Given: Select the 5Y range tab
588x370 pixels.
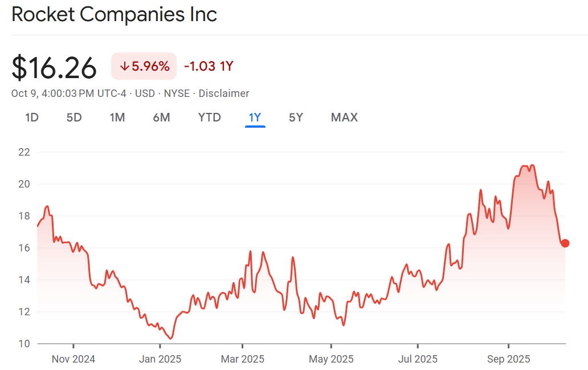Looking at the screenshot, I should 296,118.
